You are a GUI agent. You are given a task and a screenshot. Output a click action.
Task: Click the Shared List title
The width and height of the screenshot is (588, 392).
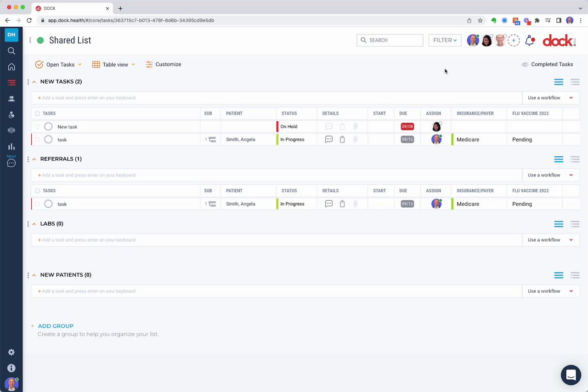(x=70, y=40)
